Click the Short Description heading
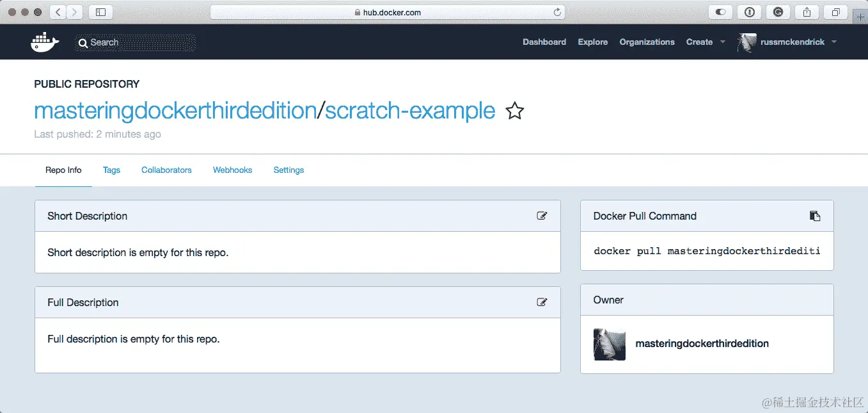The image size is (868, 413). (88, 216)
